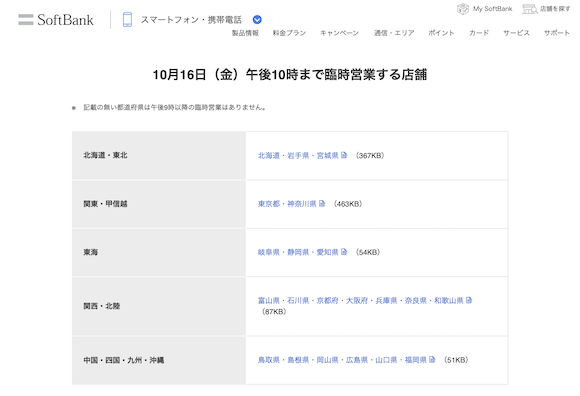Click PDF icon after 福岡県
The height and width of the screenshot is (396, 580).
tap(432, 359)
